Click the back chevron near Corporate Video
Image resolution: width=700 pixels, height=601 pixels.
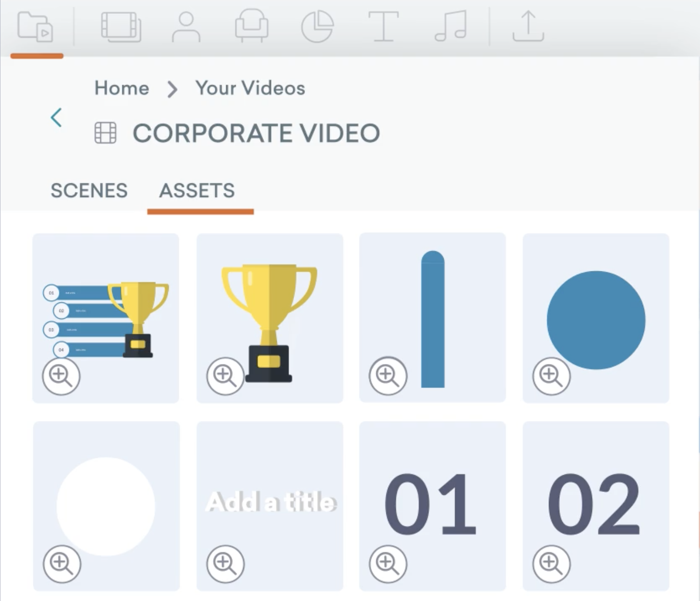point(56,118)
